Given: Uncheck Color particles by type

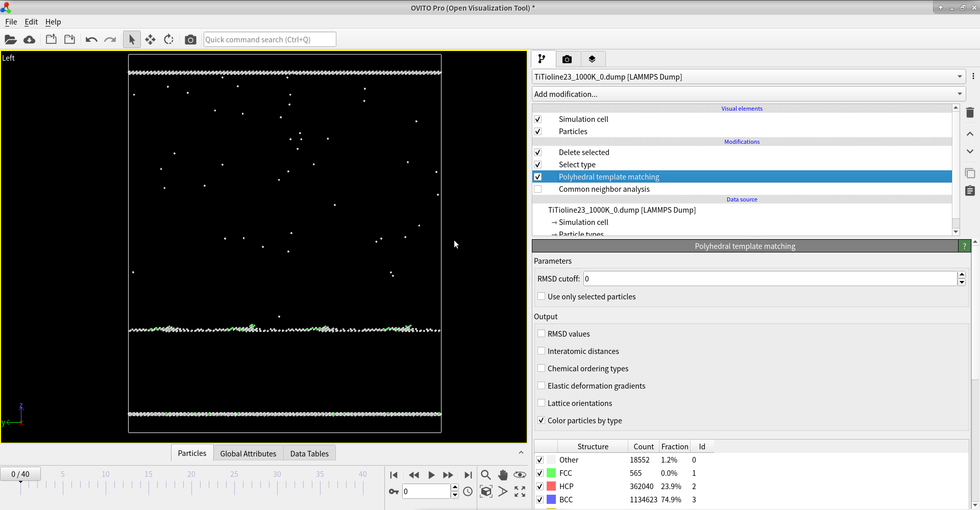Looking at the screenshot, I should (x=542, y=420).
